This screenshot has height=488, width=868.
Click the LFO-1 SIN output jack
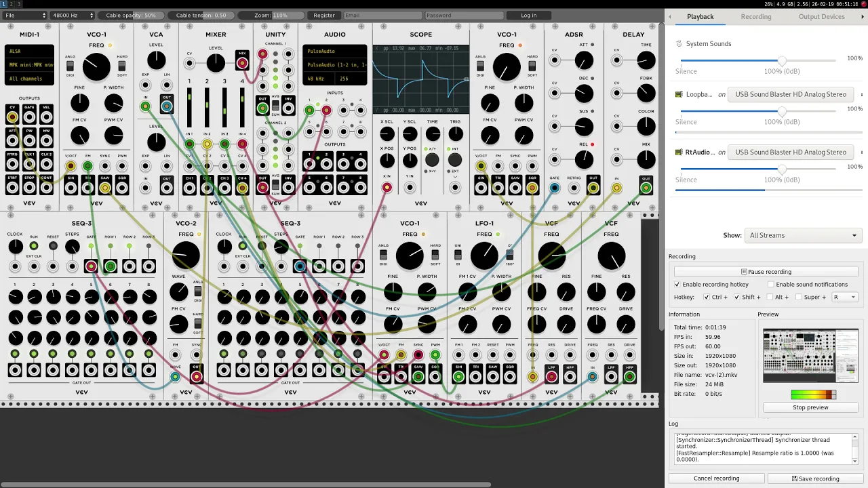pos(459,377)
